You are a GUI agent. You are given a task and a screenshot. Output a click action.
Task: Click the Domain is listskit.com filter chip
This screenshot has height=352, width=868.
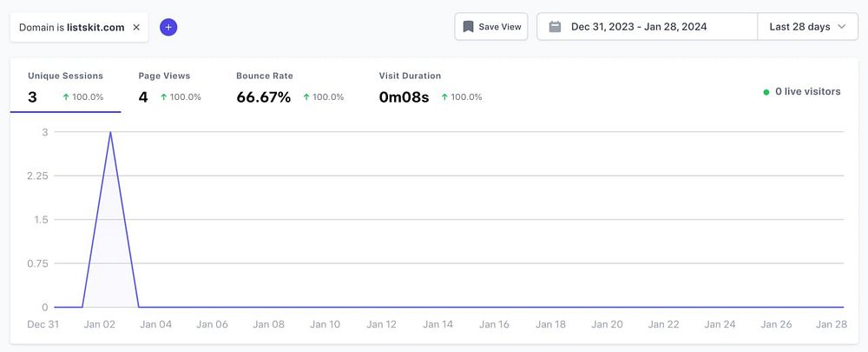click(71, 27)
